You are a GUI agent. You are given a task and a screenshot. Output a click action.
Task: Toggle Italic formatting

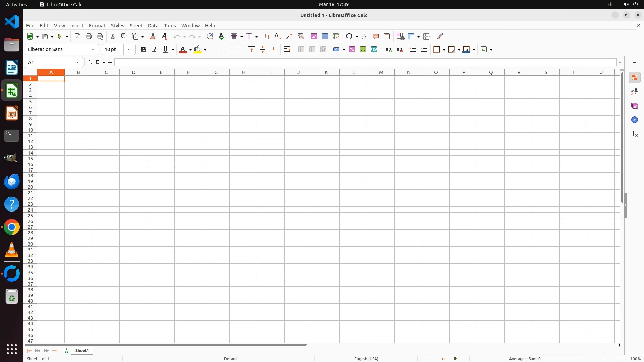155,49
